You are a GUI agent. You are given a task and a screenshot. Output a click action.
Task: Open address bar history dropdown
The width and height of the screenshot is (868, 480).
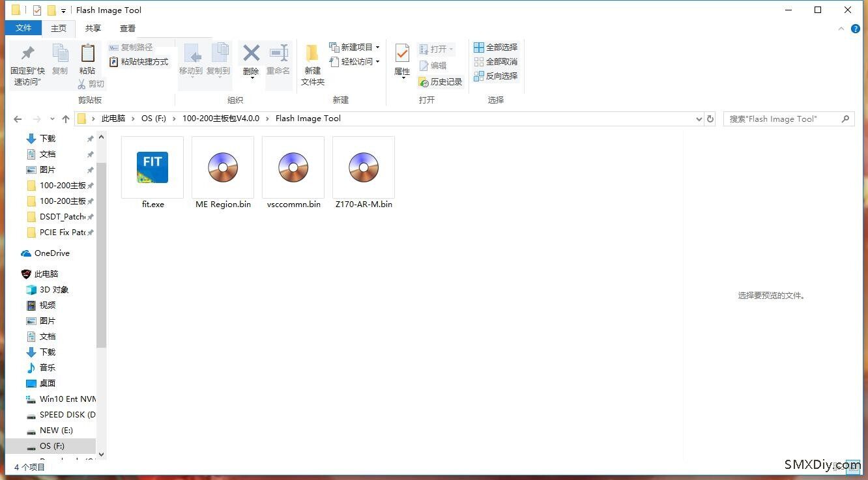tap(699, 119)
